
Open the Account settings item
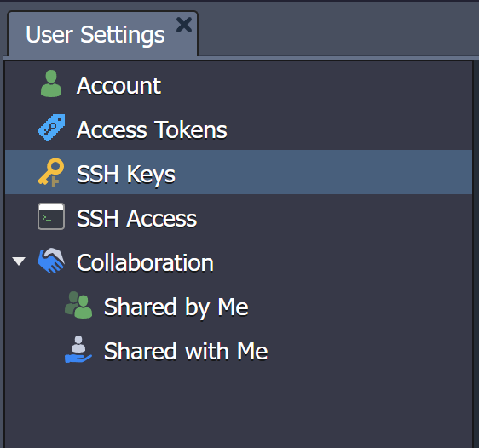118,86
